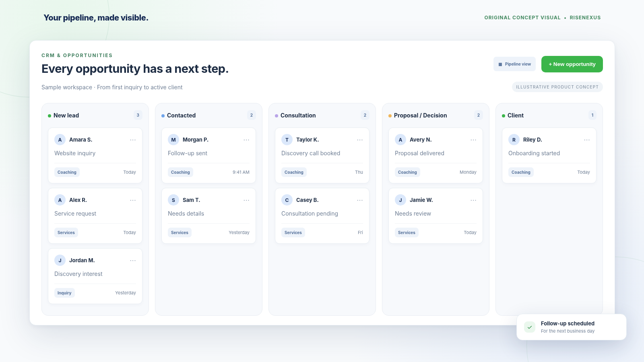The image size is (644, 362).
Task: Click Sam T. avatar initial
Action: tap(173, 200)
